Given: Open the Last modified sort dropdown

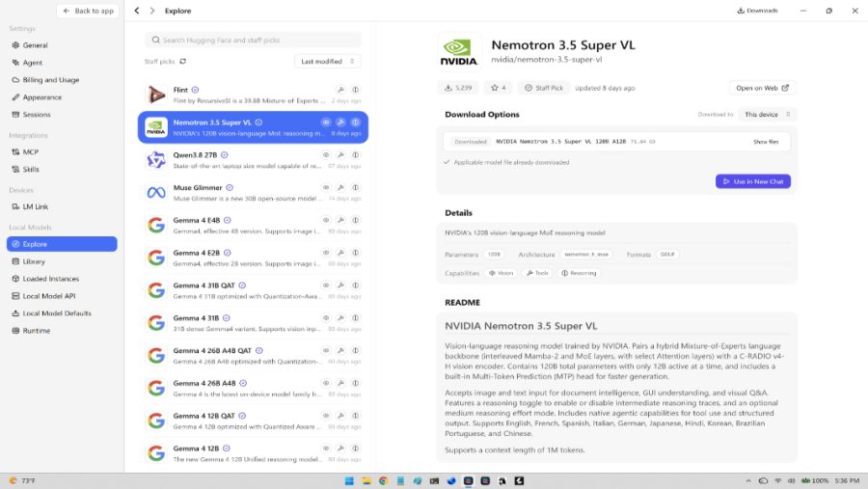Looking at the screenshot, I should point(327,62).
